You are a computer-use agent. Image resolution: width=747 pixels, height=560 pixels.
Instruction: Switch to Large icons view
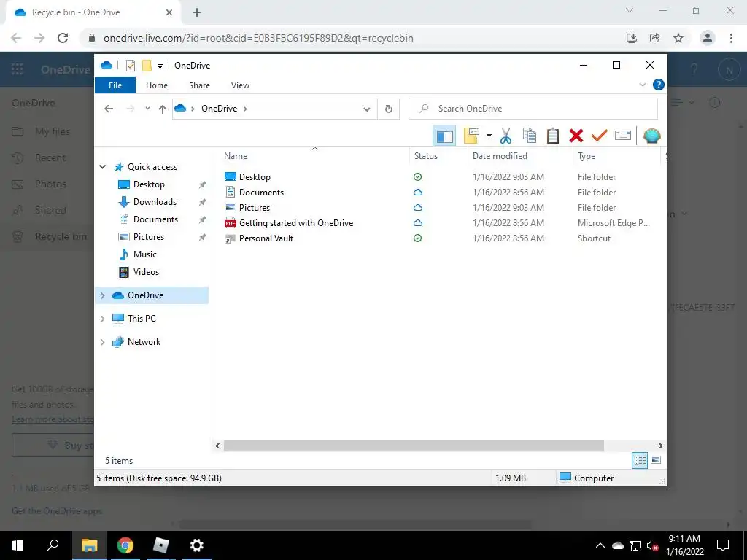pyautogui.click(x=656, y=461)
